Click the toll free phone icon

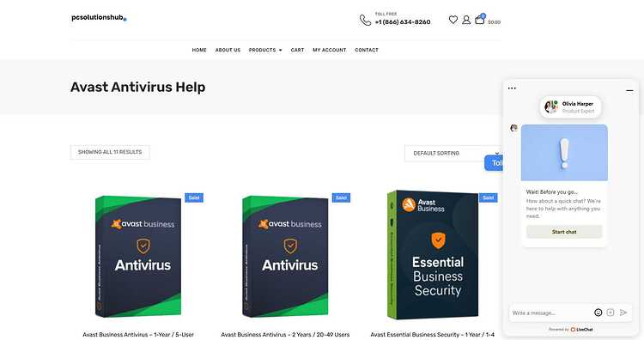click(365, 20)
